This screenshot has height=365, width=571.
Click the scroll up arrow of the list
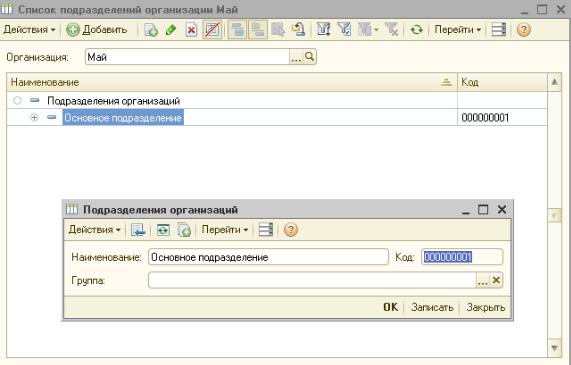[x=554, y=82]
